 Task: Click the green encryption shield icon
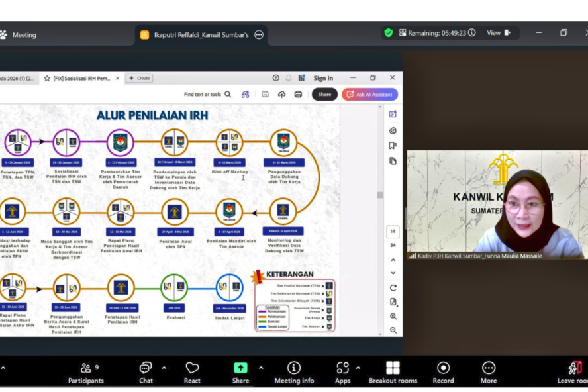(x=388, y=33)
